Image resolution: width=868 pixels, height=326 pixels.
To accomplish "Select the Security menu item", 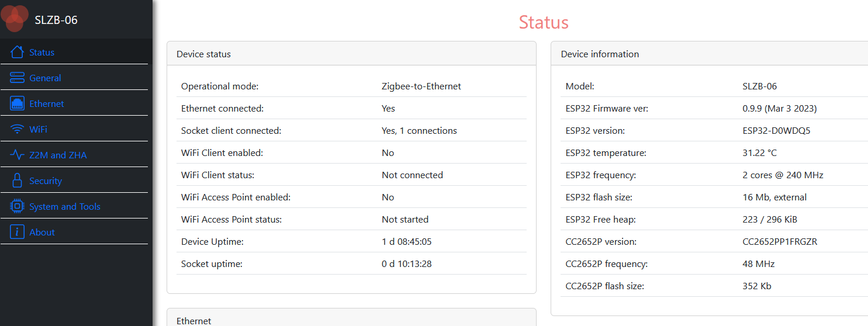I will coord(46,181).
